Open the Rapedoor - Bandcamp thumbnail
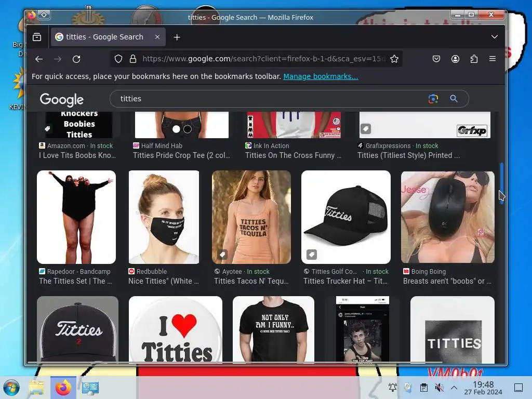532x399 pixels. coord(76,217)
